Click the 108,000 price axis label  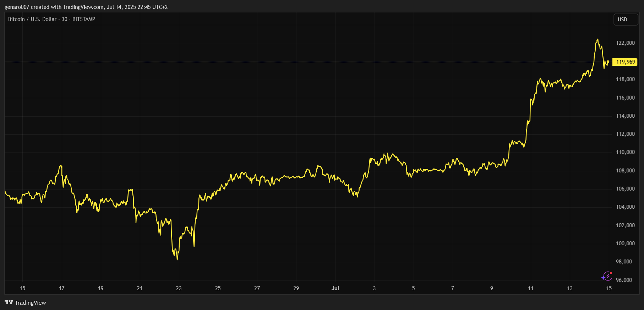tap(625, 171)
